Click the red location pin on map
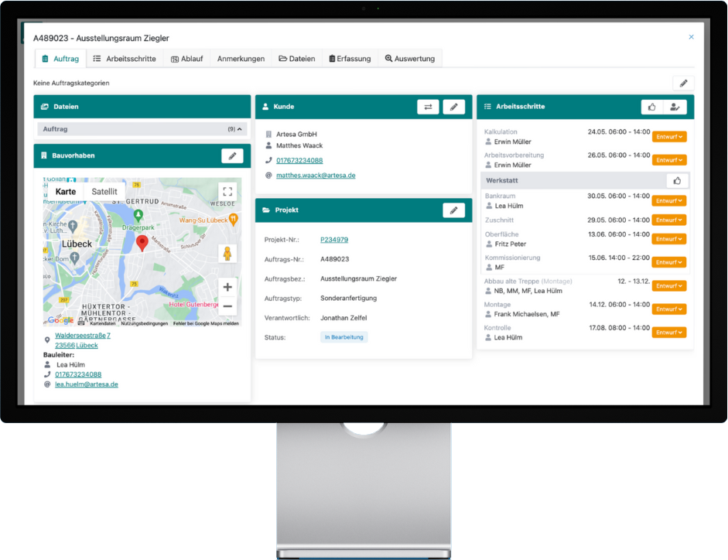The height and width of the screenshot is (560, 728). [x=142, y=243]
